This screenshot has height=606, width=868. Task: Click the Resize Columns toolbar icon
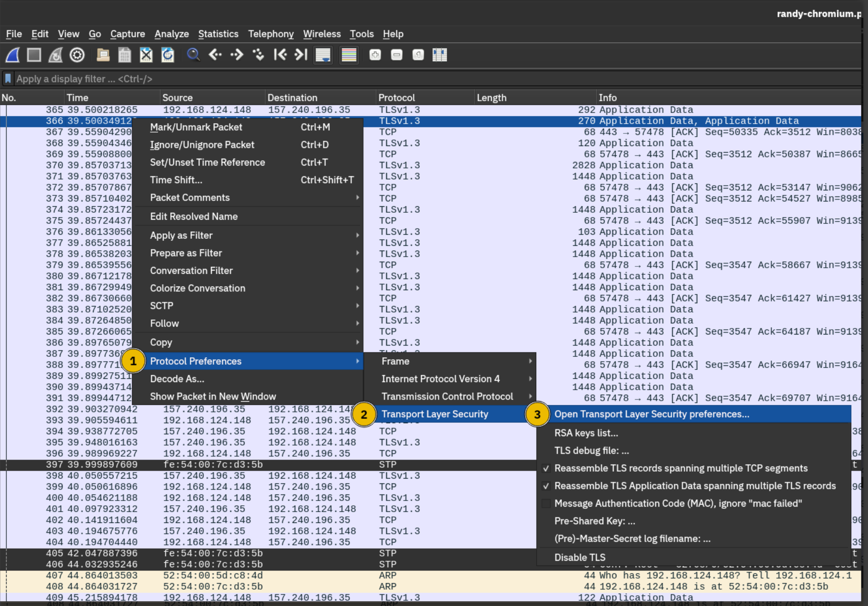click(439, 55)
